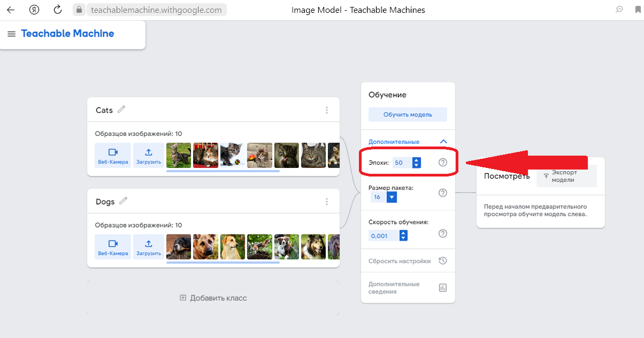Click Сбросить настройки link
This screenshot has height=338, width=644.
click(x=400, y=261)
